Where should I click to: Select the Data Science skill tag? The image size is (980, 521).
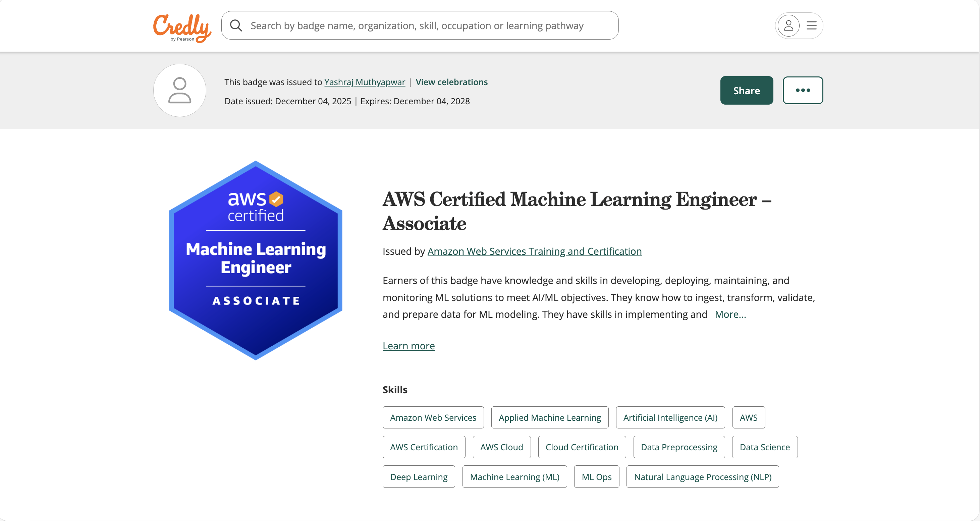(x=764, y=447)
